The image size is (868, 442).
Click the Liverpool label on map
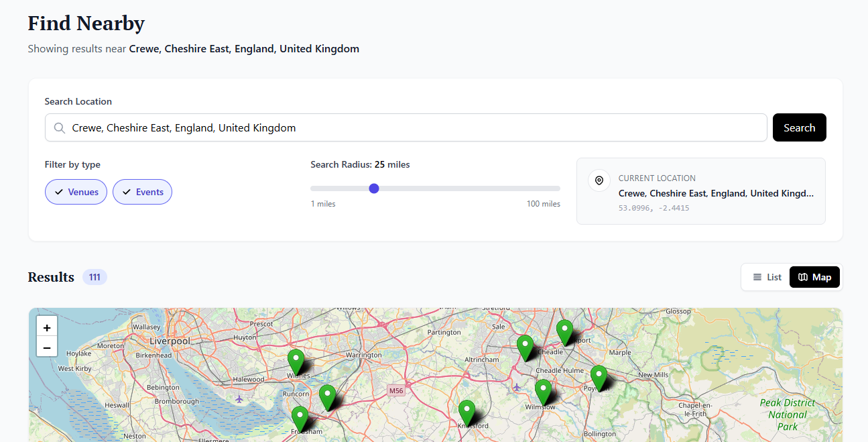pos(170,341)
